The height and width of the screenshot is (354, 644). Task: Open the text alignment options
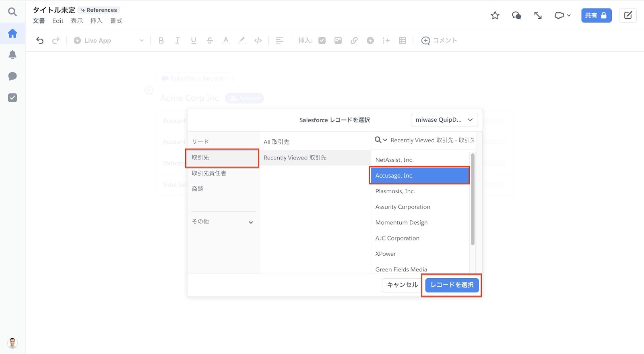click(x=279, y=40)
